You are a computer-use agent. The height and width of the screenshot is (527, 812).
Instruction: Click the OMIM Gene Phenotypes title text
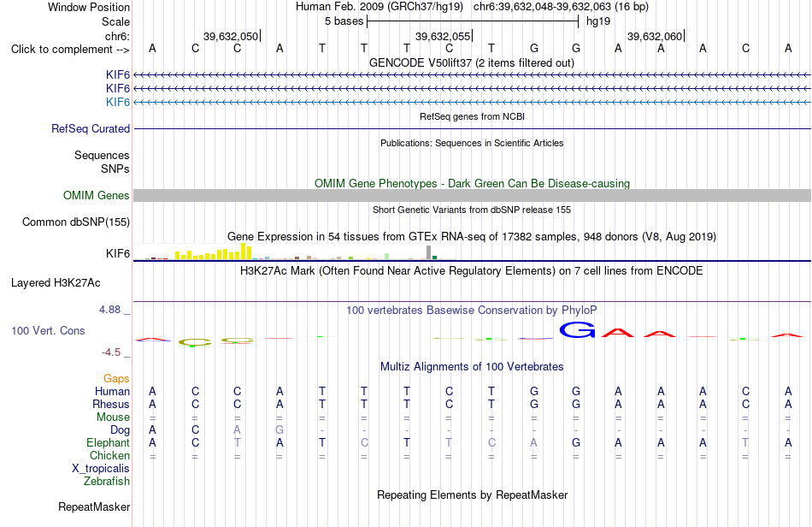coord(473,183)
